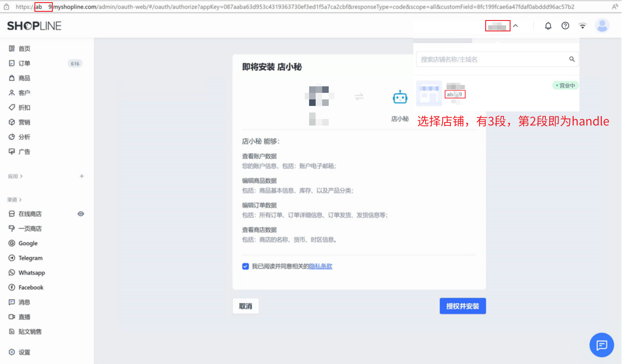
Task: Click the Telegram icon in the sidebar
Action: pos(12,258)
